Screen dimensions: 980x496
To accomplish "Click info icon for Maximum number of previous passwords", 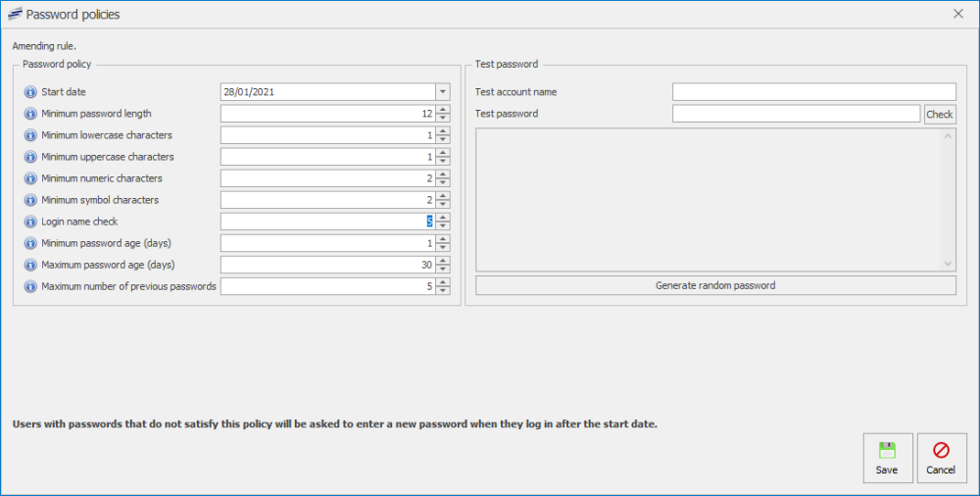I will coord(30,286).
